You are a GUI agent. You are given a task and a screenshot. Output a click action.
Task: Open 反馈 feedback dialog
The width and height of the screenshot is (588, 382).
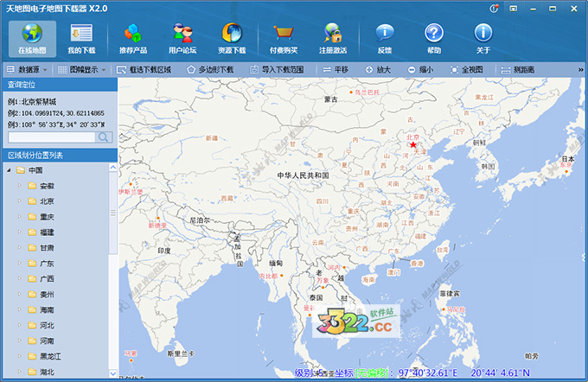[x=385, y=39]
